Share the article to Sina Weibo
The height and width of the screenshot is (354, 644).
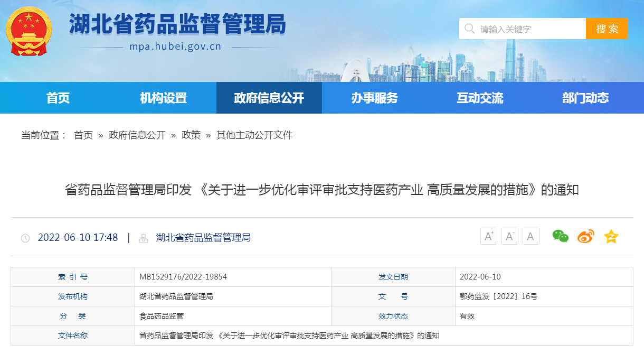(x=585, y=236)
